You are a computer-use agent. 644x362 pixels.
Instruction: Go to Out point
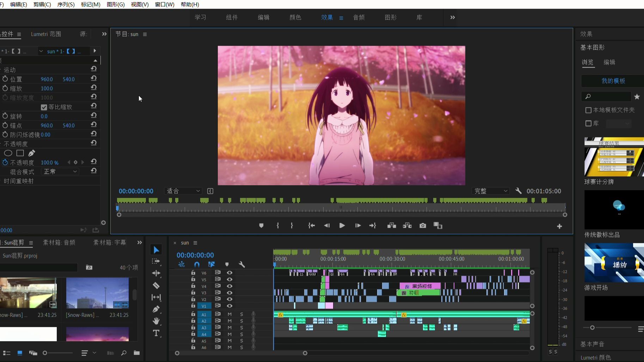click(373, 226)
